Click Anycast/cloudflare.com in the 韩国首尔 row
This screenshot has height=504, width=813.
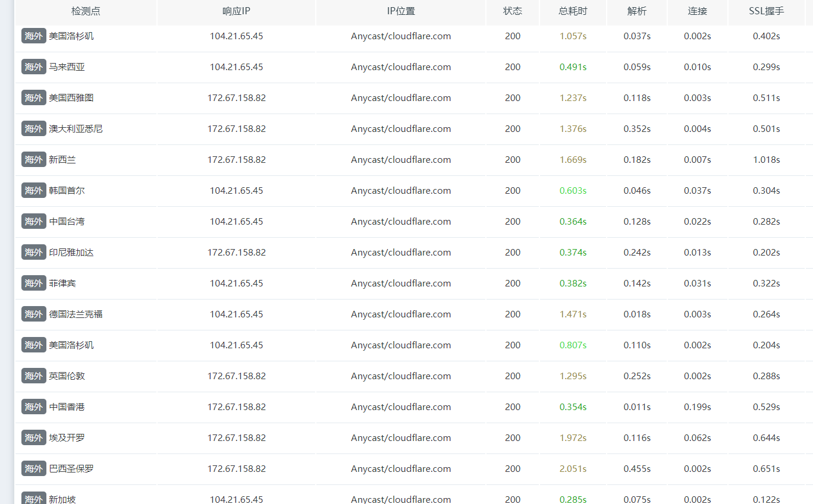(x=401, y=191)
